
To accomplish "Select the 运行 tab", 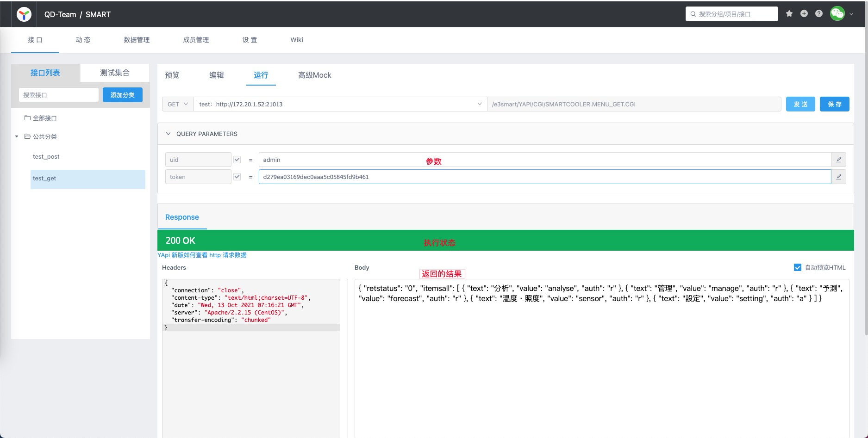I will click(x=261, y=75).
